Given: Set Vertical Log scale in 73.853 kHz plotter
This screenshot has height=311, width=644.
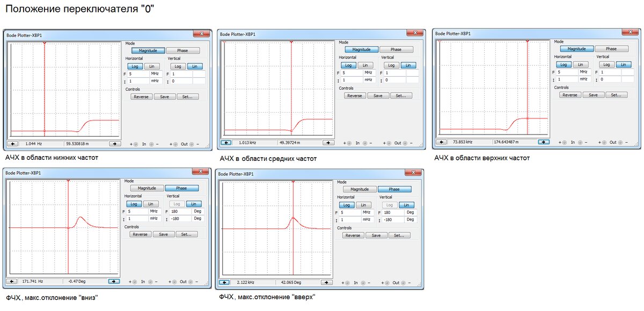Looking at the screenshot, I should 606,64.
